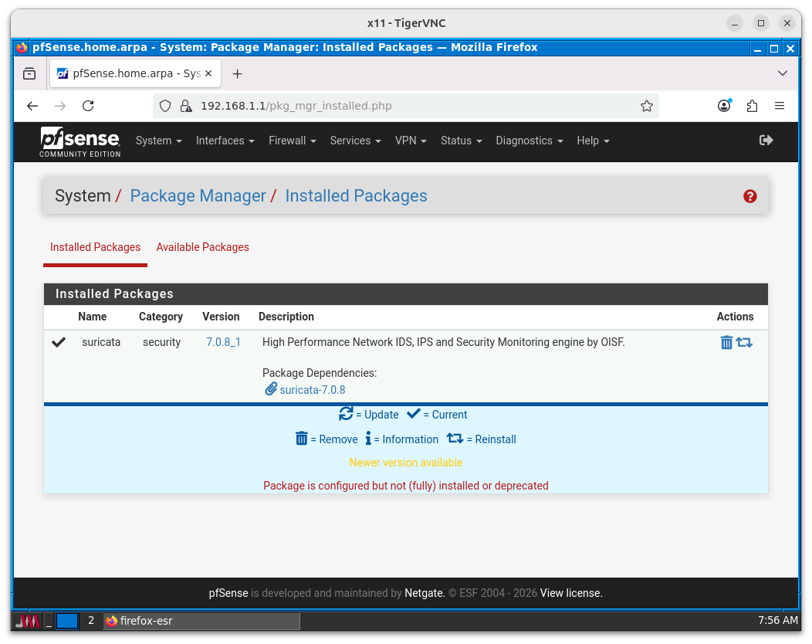Image resolution: width=812 pixels, height=644 pixels.
Task: Open the Netgate footer link
Action: coord(424,593)
